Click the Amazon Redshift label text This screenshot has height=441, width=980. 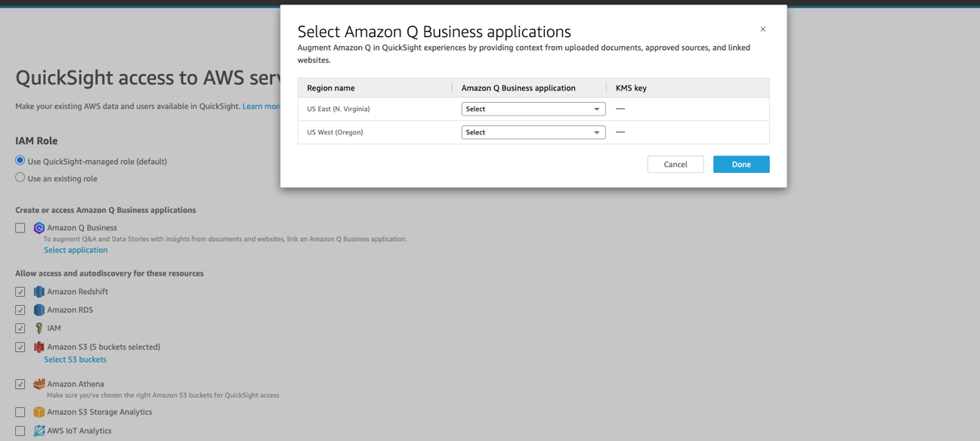click(78, 291)
